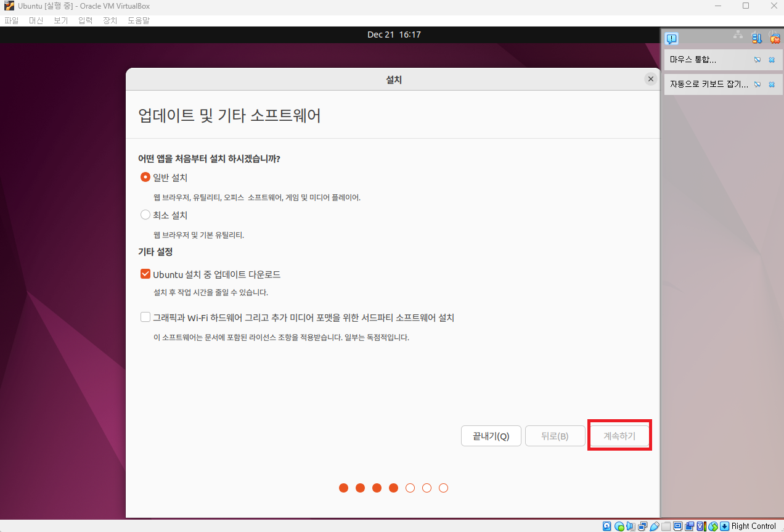Click the delete all notifications icon

click(775, 39)
